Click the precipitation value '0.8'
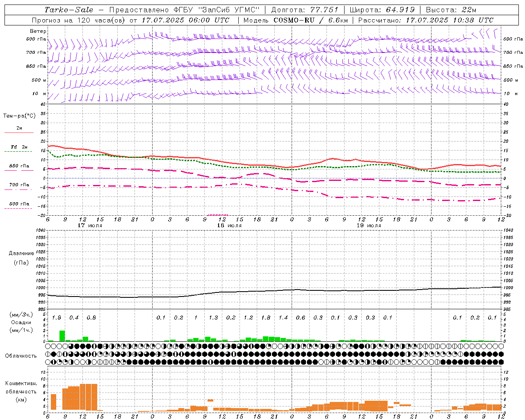Screen dimensions: 525x420 [91, 318]
